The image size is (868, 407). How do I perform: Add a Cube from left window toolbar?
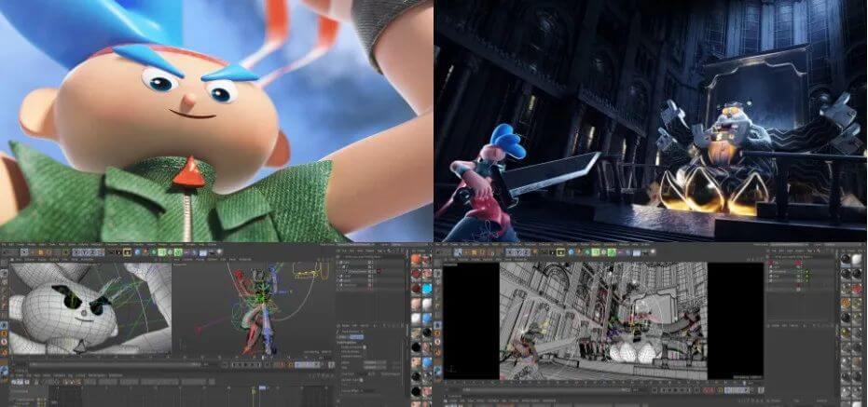(x=137, y=252)
